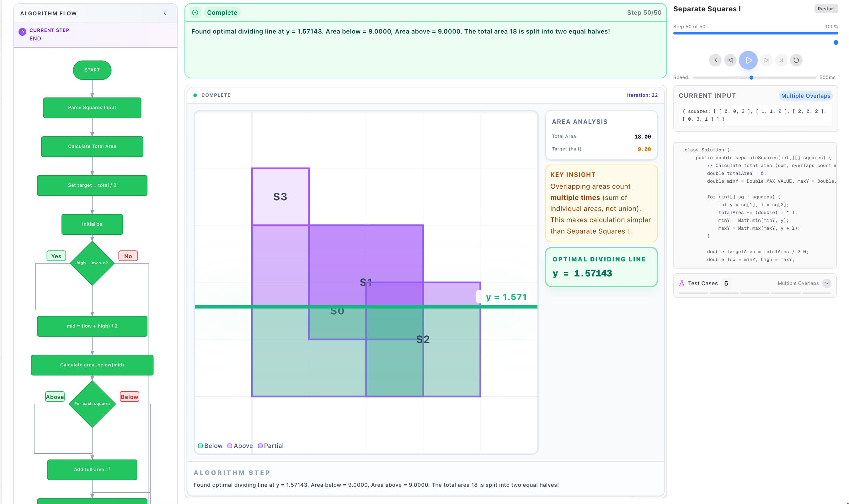Viewport: 849px width, 504px height.
Task: Click the Complete status check icon
Action: 195,12
